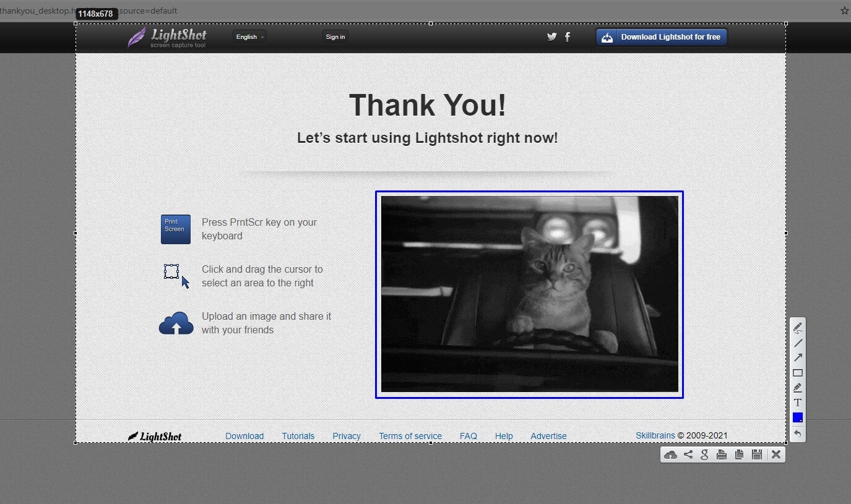Screen dimensions: 851x504
Task: Visit Lightshot's Facebook page
Action: click(x=568, y=36)
